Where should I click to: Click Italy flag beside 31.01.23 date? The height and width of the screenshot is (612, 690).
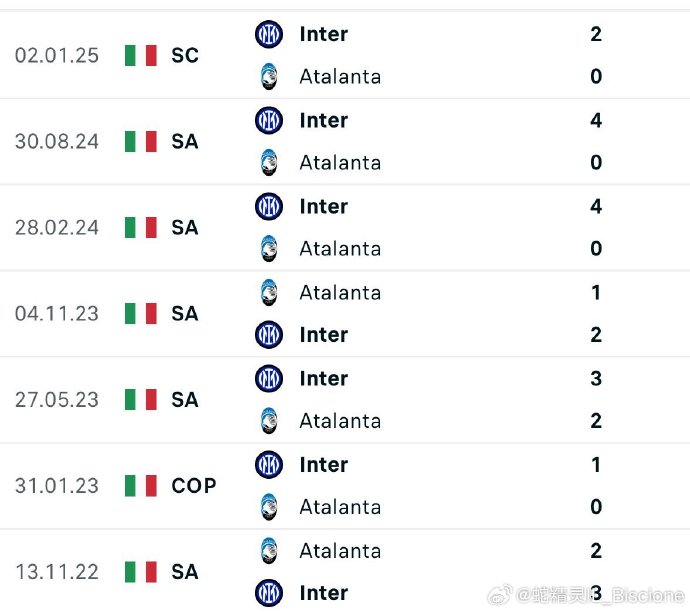(141, 486)
